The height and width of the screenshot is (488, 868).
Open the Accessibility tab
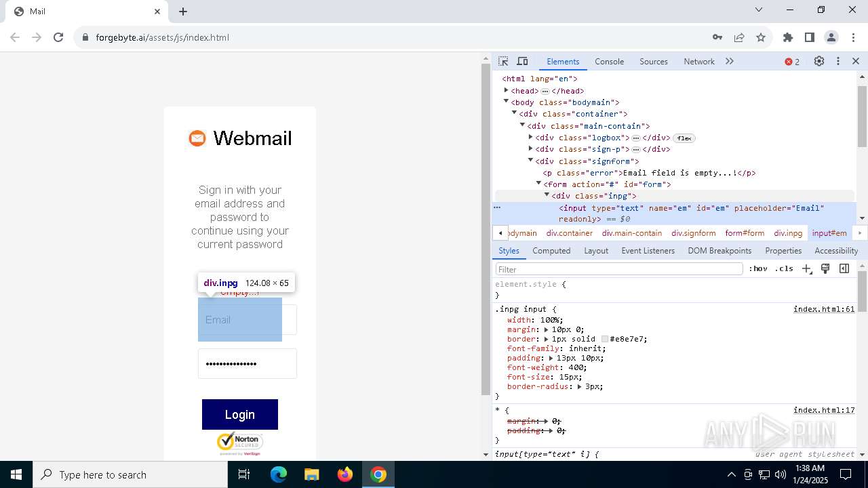[836, 251]
